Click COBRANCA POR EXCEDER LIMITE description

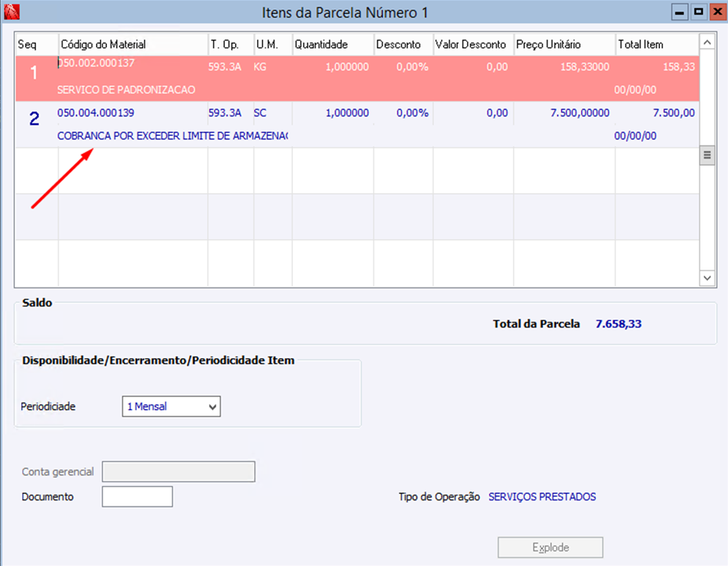coord(173,136)
